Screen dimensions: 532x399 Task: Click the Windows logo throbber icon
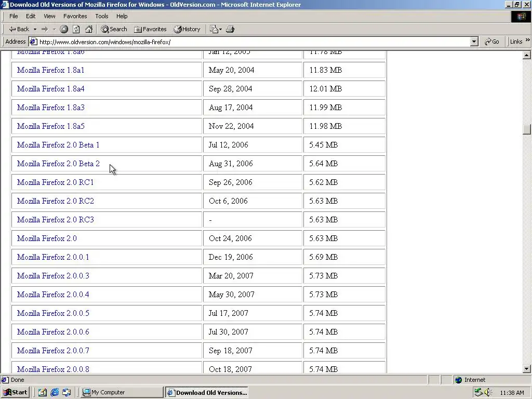521,16
